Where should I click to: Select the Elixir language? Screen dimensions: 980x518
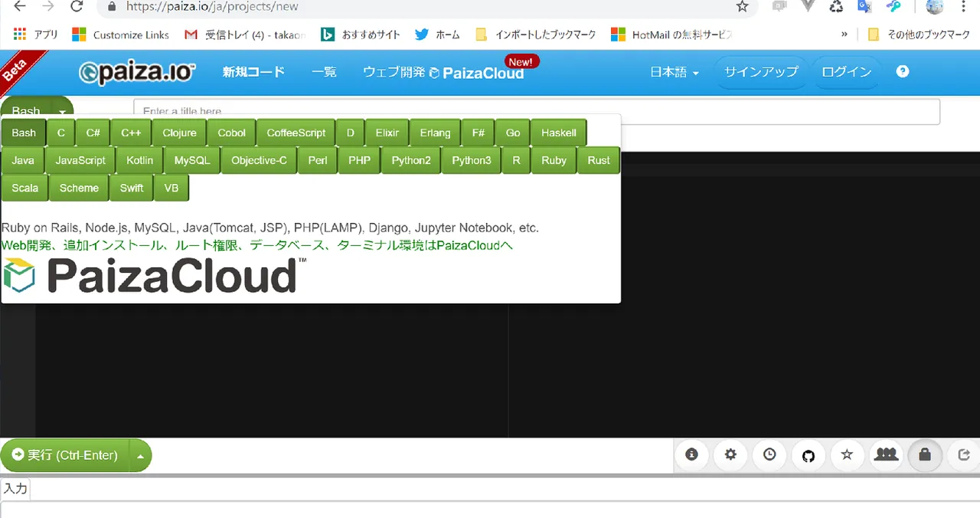pyautogui.click(x=387, y=133)
